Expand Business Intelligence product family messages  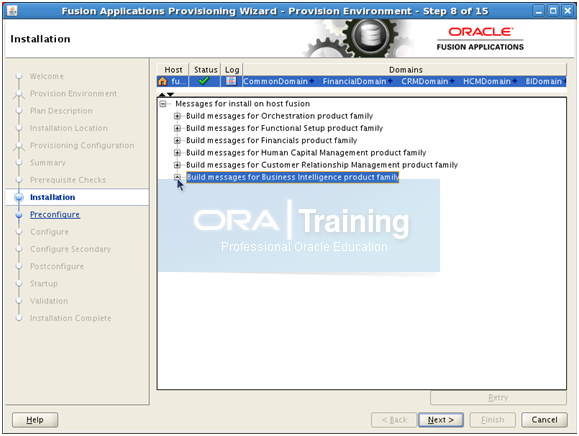(177, 177)
